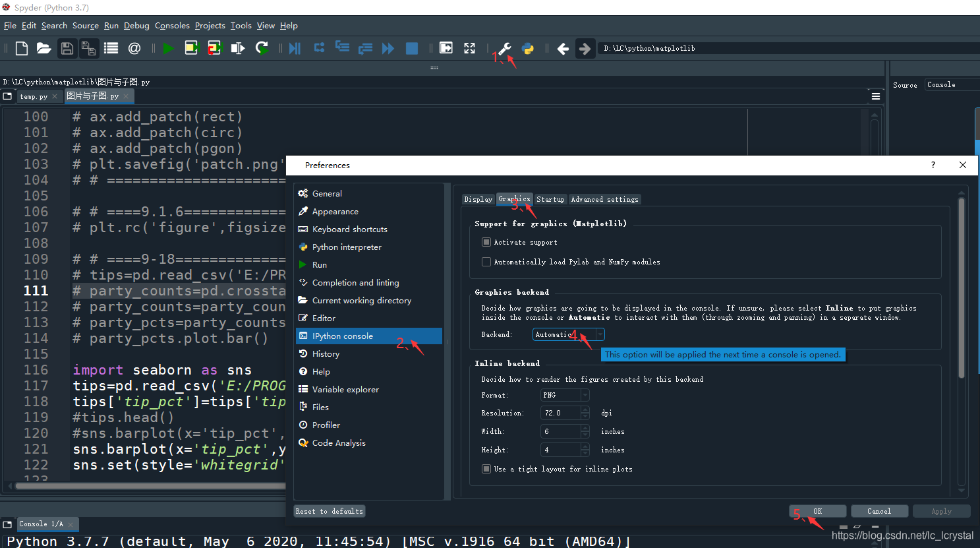Click the Preferences vertical scrollbar
This screenshot has height=548, width=980.
tap(962, 288)
